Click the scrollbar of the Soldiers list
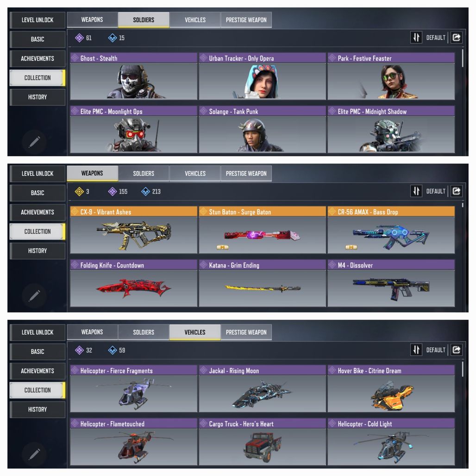The height and width of the screenshot is (476, 476). 463,58
